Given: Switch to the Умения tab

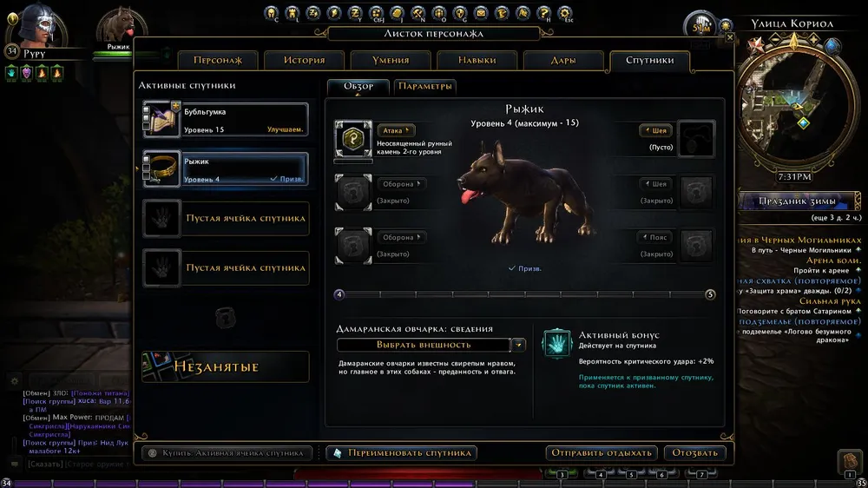Looking at the screenshot, I should tap(391, 60).
